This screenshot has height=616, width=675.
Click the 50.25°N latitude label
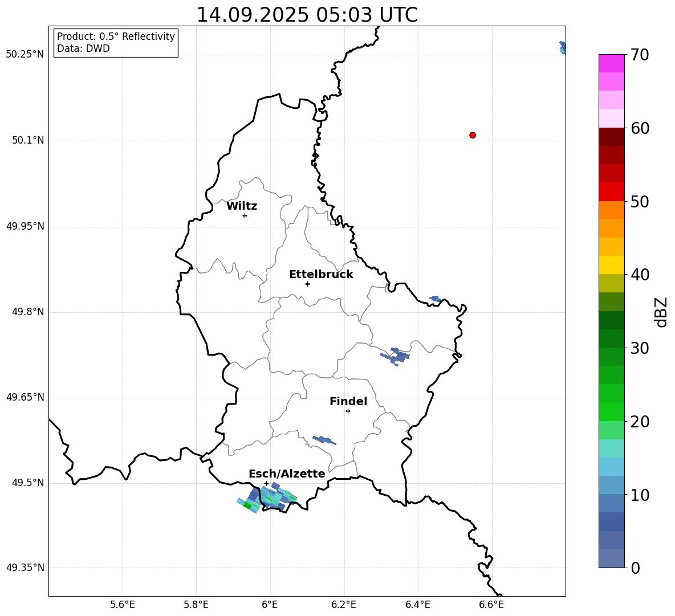[25, 55]
